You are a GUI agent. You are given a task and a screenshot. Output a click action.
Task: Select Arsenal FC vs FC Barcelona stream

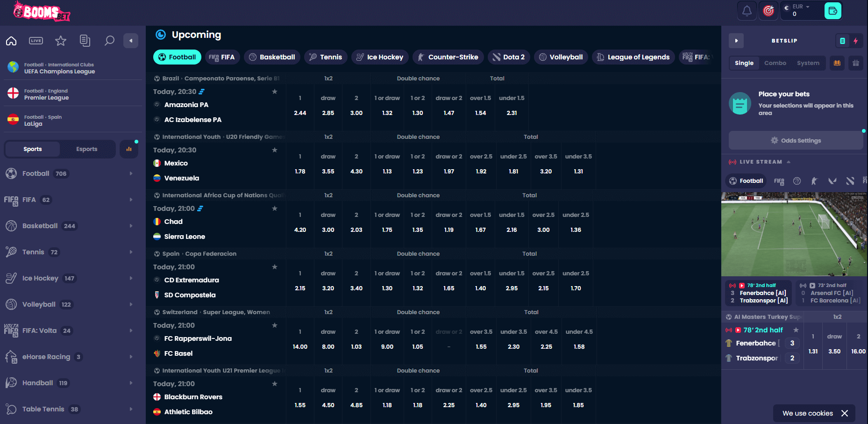(830, 293)
